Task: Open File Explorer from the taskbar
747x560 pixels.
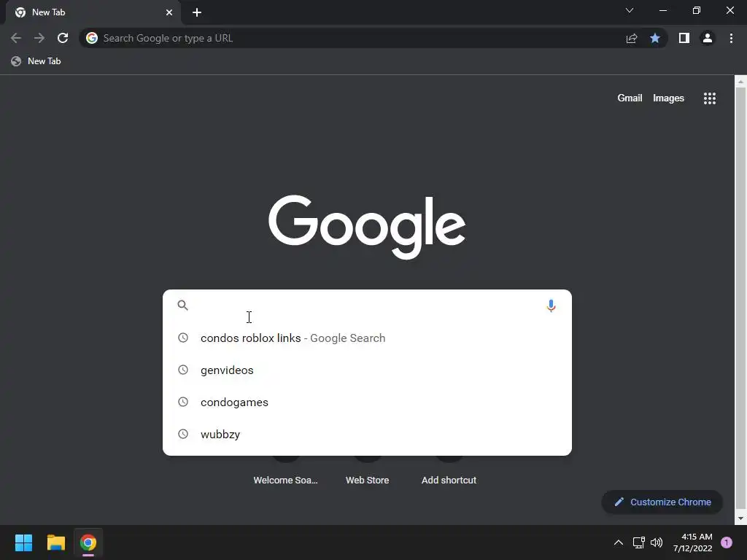Action: pos(55,542)
